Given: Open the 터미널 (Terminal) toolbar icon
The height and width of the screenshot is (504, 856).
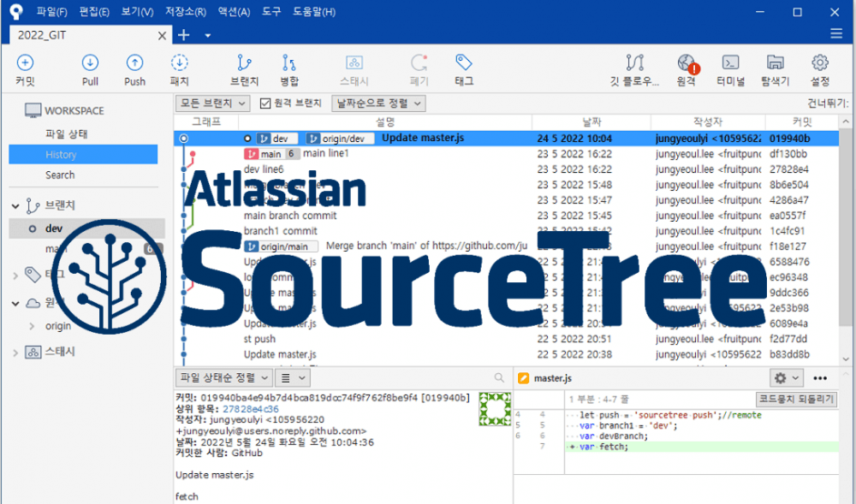Looking at the screenshot, I should coord(730,62).
